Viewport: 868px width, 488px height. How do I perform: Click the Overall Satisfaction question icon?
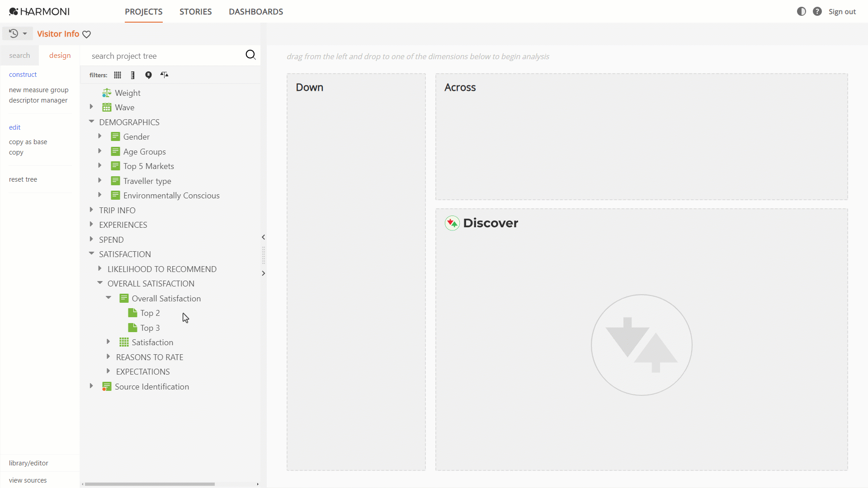[124, 298]
